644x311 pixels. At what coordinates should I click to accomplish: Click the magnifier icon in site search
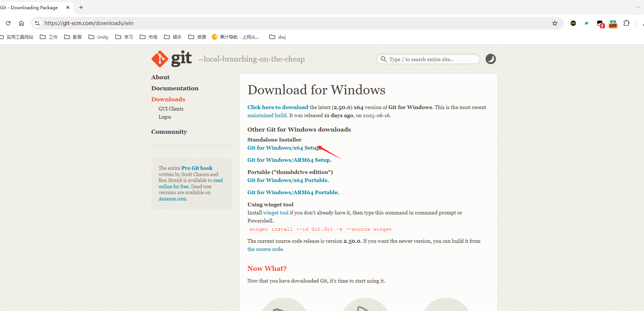(384, 59)
